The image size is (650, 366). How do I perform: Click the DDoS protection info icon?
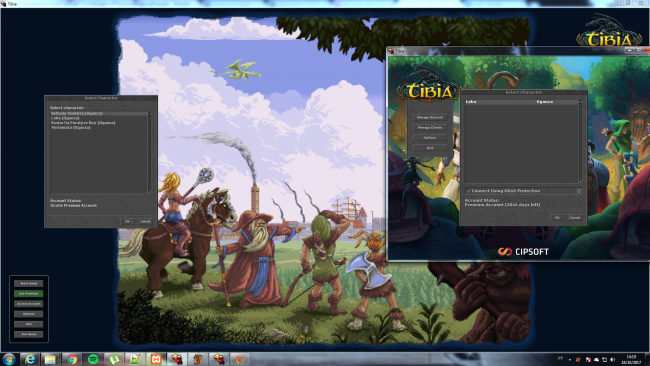coord(579,191)
